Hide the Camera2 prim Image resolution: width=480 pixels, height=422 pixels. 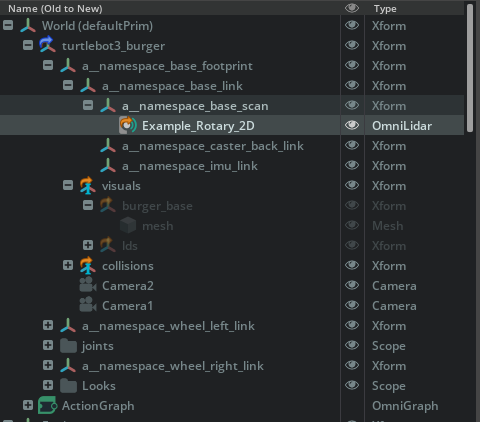[x=352, y=285]
